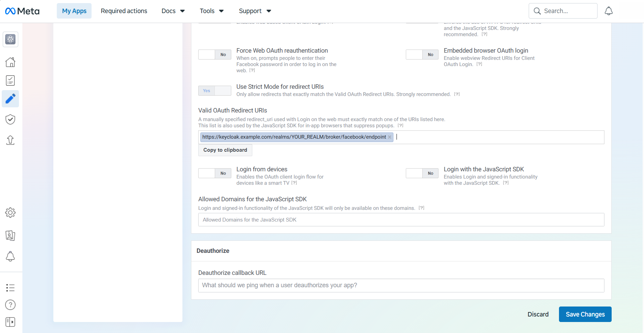
Task: Click the search magnifier icon
Action: coord(537,11)
